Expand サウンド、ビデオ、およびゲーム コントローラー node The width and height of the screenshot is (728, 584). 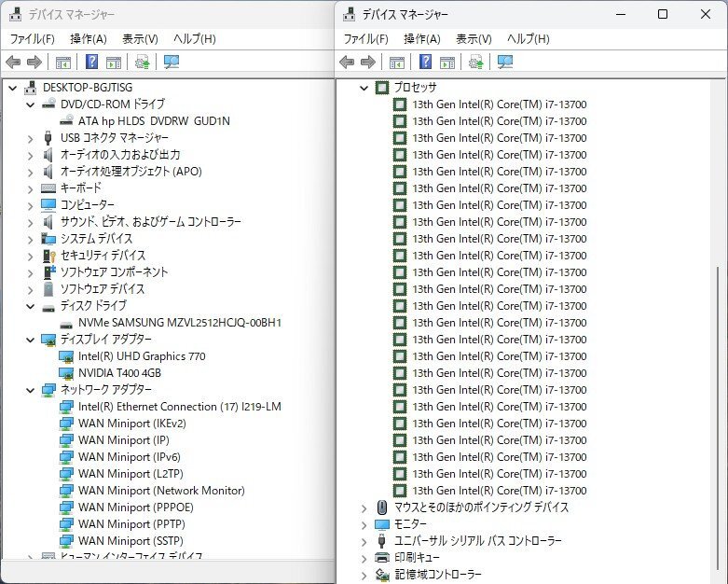tap(30, 222)
